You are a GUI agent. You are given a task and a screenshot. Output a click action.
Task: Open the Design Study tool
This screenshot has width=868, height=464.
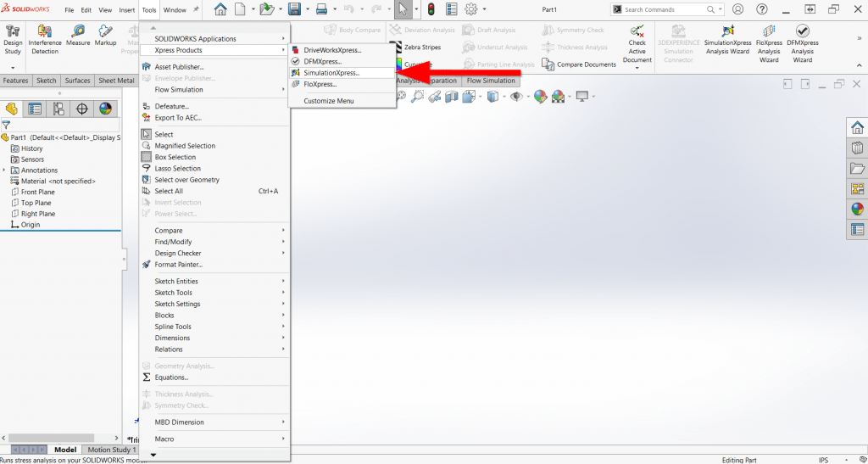tap(12, 39)
